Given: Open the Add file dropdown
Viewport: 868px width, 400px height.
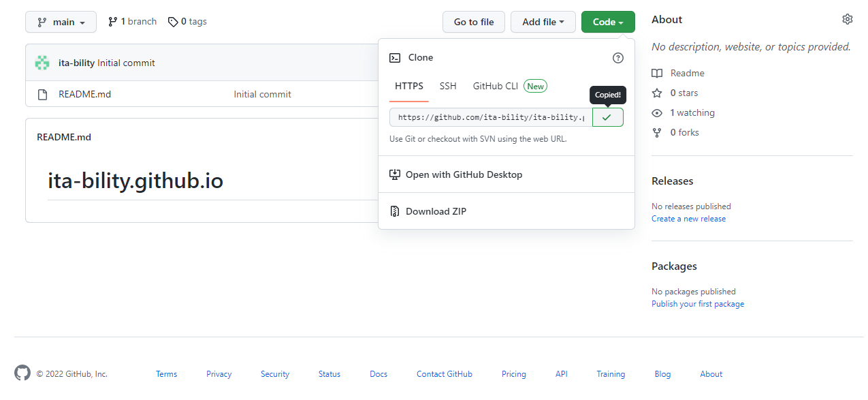Looking at the screenshot, I should click(x=543, y=21).
